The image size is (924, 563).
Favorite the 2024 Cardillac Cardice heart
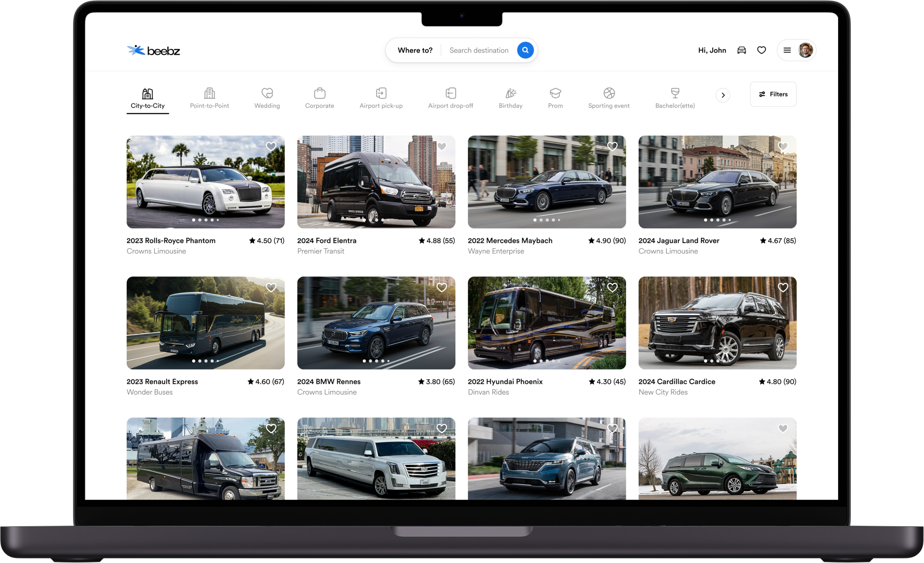(783, 287)
